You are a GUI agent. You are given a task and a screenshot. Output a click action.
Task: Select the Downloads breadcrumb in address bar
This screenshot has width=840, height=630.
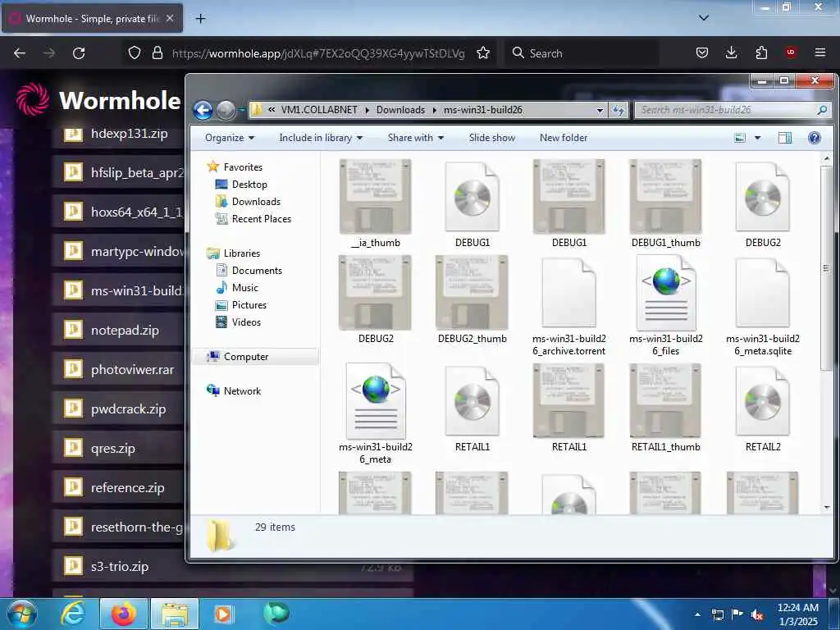click(400, 110)
